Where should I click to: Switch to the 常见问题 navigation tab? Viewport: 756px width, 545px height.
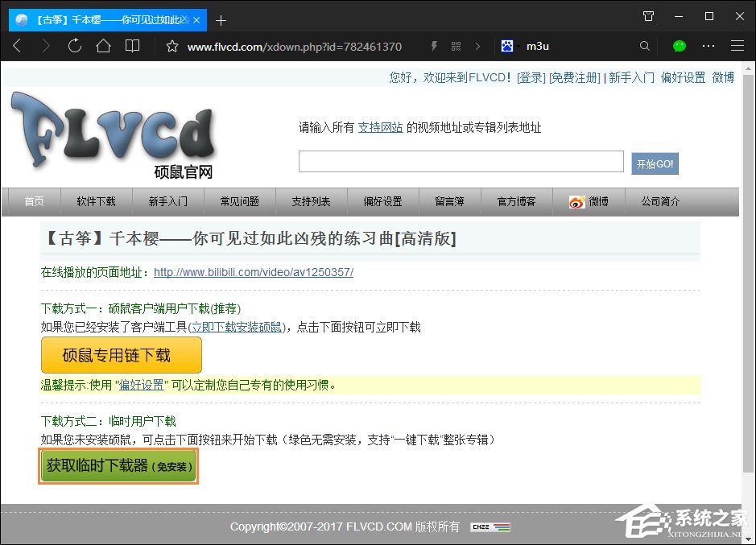(x=239, y=201)
